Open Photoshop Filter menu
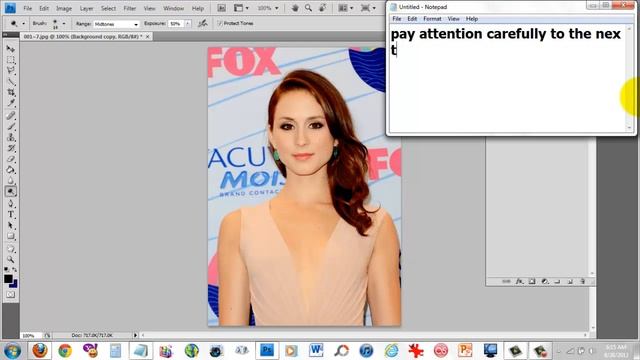The width and height of the screenshot is (640, 360). [x=129, y=8]
